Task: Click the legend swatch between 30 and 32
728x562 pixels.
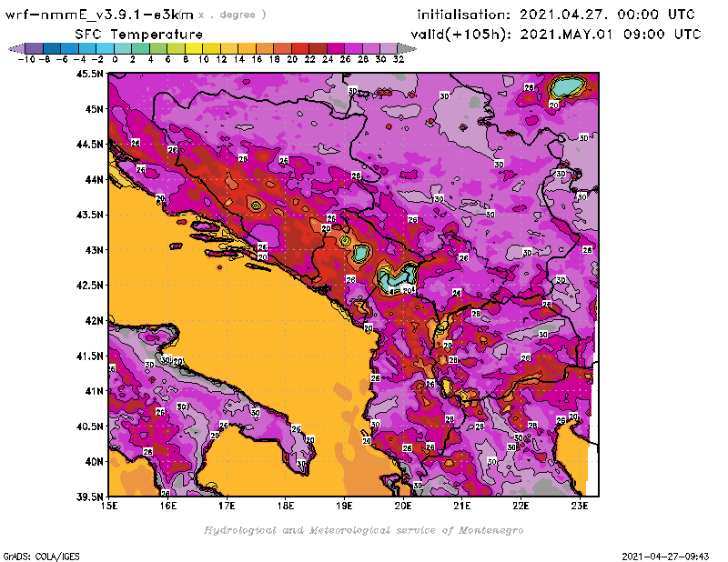Action: click(x=389, y=49)
